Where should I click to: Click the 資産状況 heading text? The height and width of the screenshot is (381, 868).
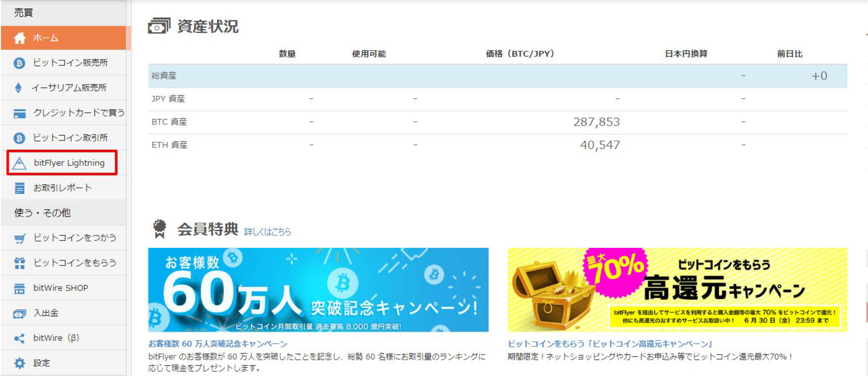(x=207, y=27)
